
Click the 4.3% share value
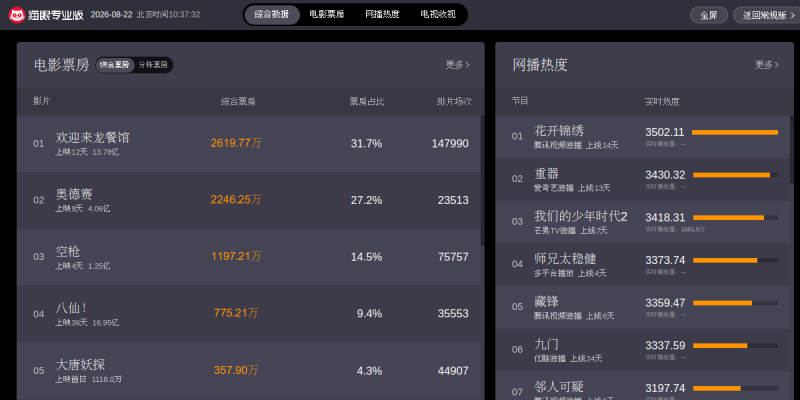pos(369,371)
